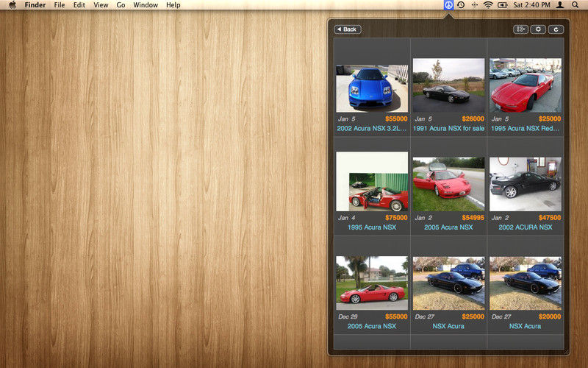Viewport: 588px width, 368px height.
Task: Open the $75000 1995 Acura NSX photo
Action: point(372,181)
